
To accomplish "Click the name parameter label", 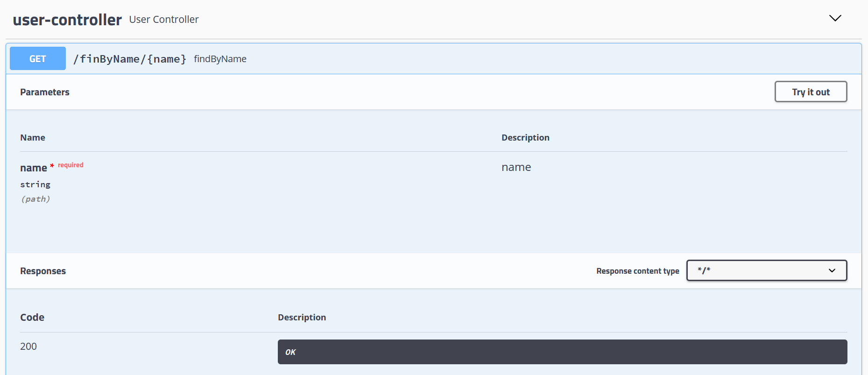I will click(34, 168).
